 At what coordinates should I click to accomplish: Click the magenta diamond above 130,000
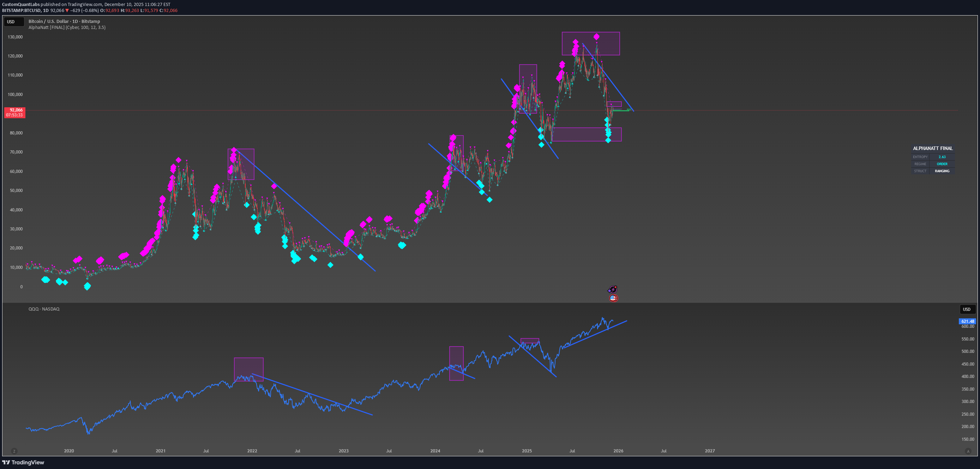(596, 37)
